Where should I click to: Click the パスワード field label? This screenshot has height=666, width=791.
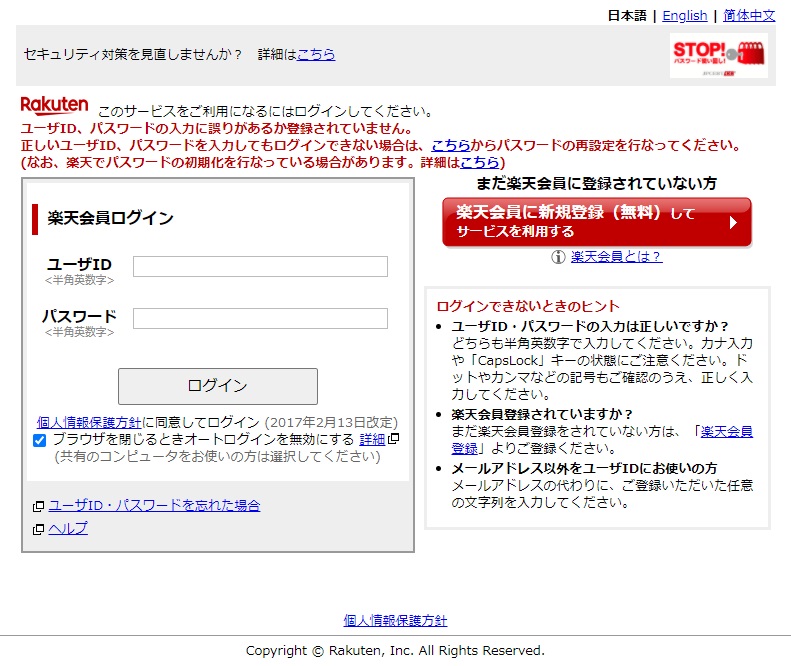tap(79, 316)
